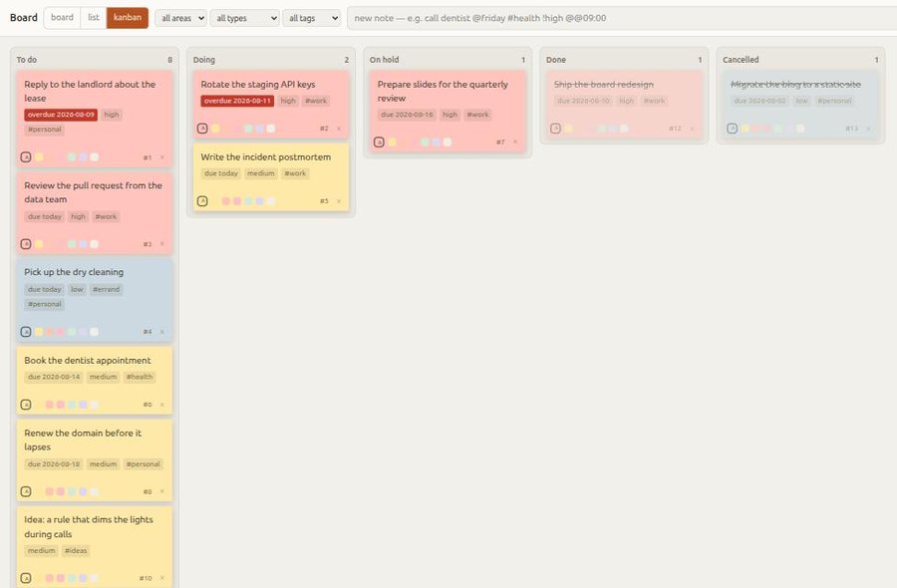Delete card #13 with its × icon

click(x=868, y=129)
